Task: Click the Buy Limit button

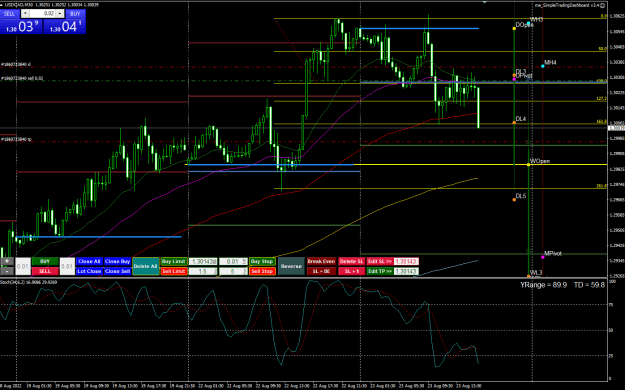Action: pos(174,262)
